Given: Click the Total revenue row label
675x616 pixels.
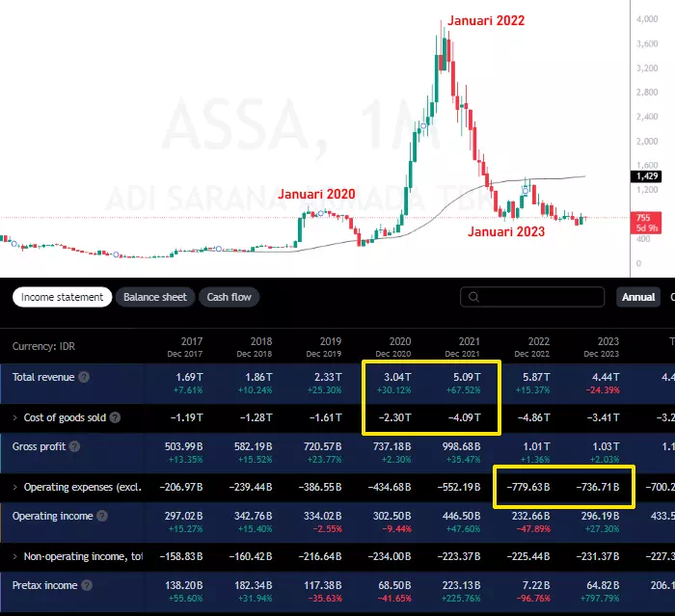Looking at the screenshot, I should [x=43, y=377].
